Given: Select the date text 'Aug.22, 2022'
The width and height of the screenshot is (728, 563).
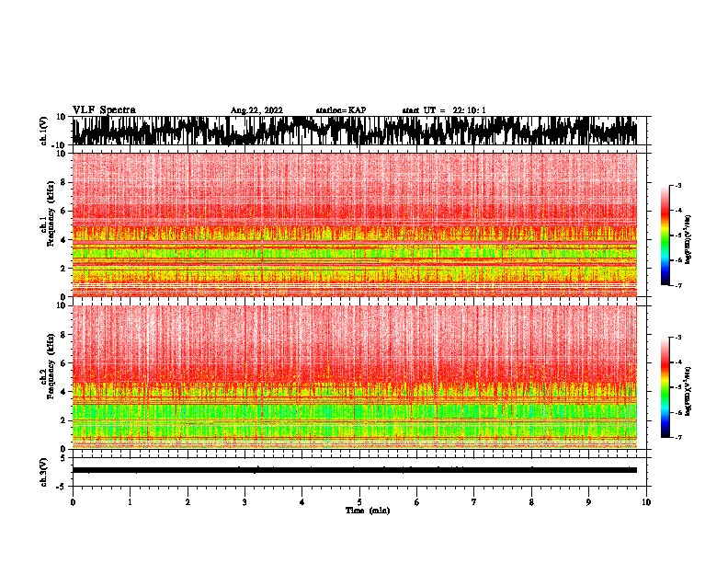Looking at the screenshot, I should [x=256, y=110].
